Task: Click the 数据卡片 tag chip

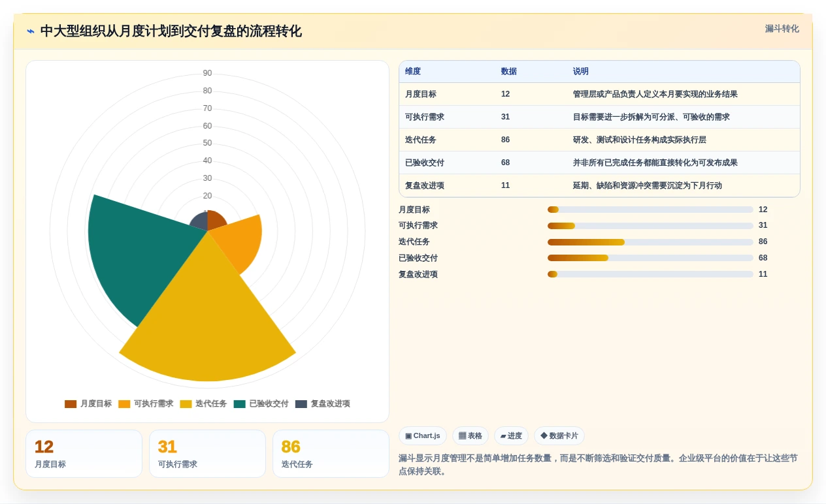Action: tap(559, 436)
